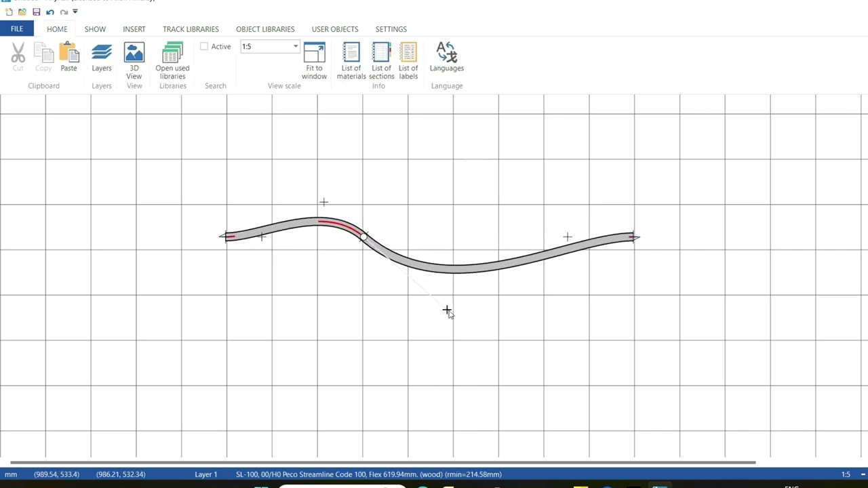
Task: Click the mm units status bar entry
Action: [11, 474]
